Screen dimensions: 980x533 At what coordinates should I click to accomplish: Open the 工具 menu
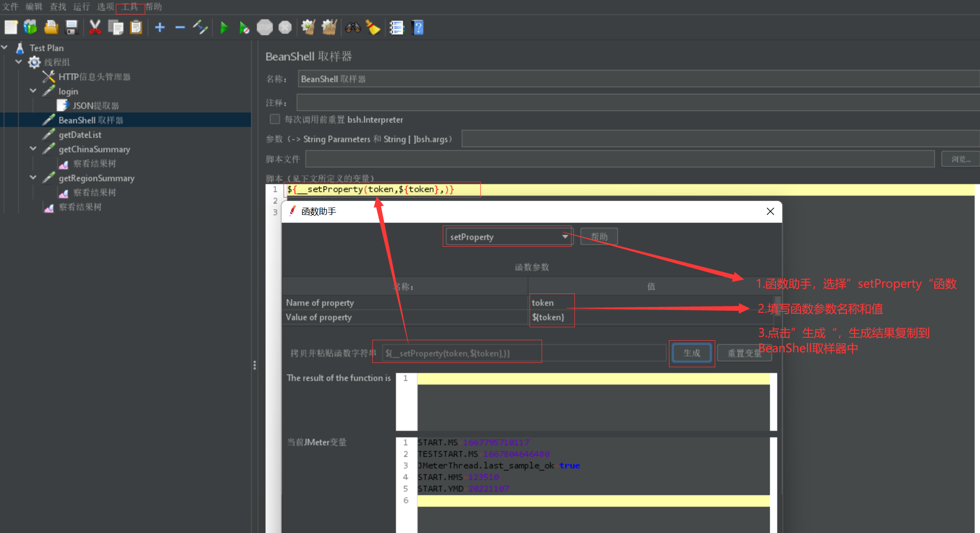(x=130, y=7)
